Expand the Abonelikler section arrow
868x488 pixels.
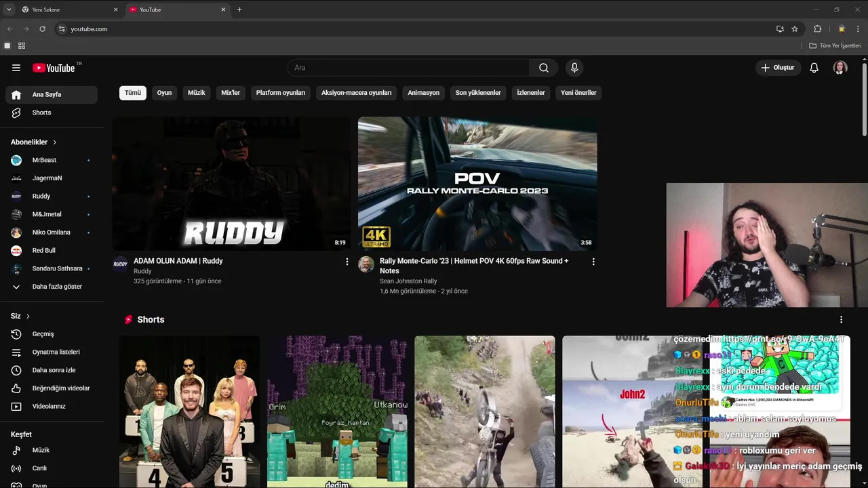click(x=55, y=142)
